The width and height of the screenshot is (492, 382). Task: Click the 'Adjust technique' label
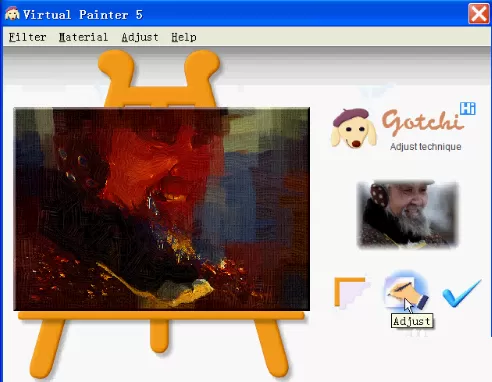(425, 147)
